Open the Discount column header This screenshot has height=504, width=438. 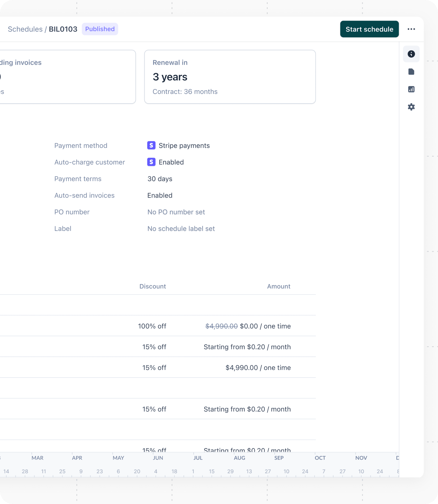(153, 286)
